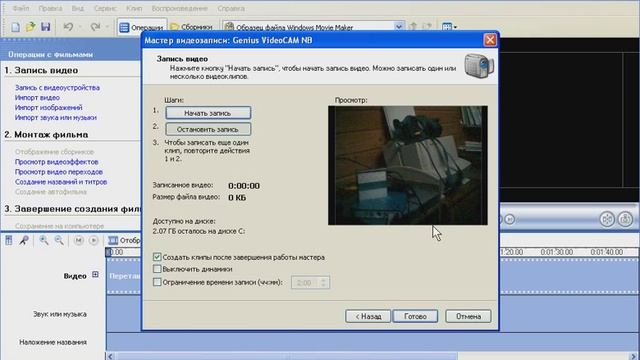
Task: Click the 3. Завершение создания heading
Action: pyautogui.click(x=73, y=209)
